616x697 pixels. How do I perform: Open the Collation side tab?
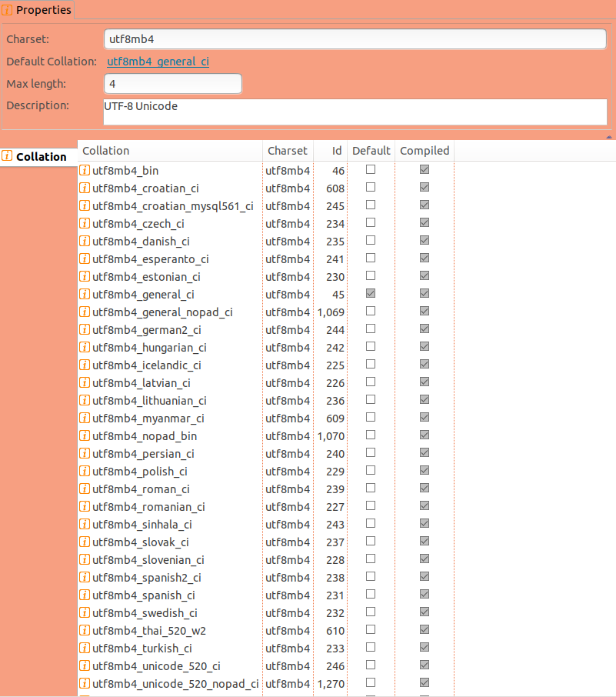tap(38, 156)
